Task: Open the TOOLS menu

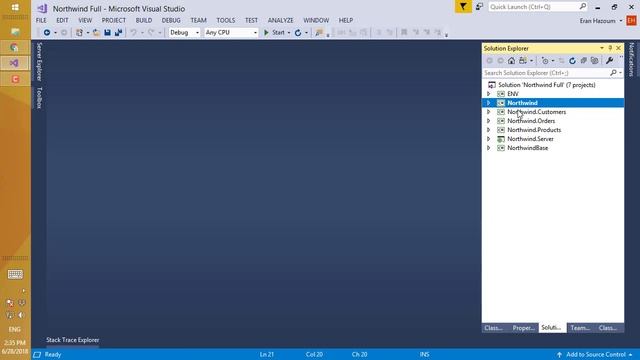Action: coord(226,20)
